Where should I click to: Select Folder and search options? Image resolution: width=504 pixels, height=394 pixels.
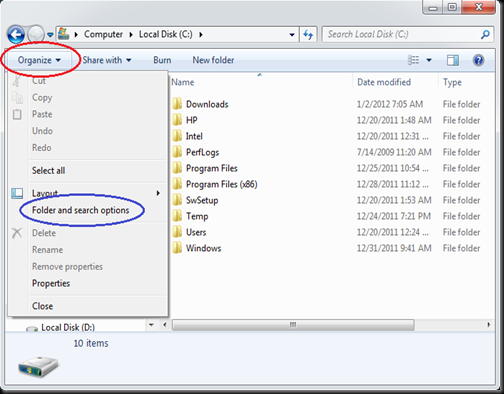tap(80, 210)
